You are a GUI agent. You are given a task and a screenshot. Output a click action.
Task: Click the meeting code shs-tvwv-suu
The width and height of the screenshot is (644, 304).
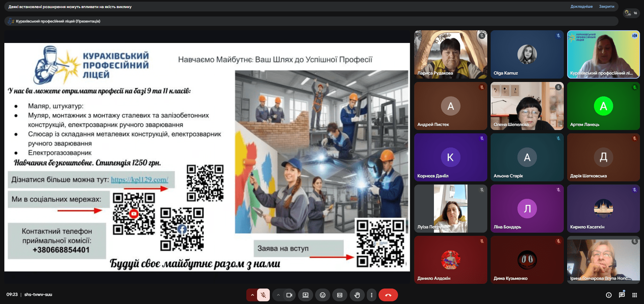[38, 295]
